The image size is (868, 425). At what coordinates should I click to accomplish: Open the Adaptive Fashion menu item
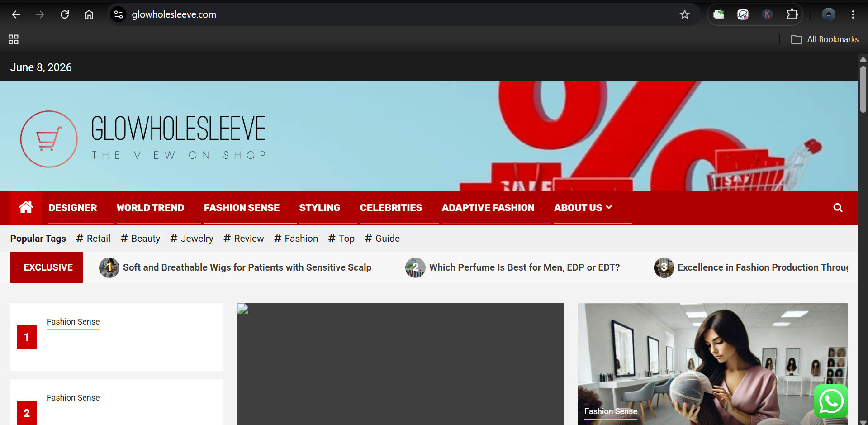(x=488, y=208)
